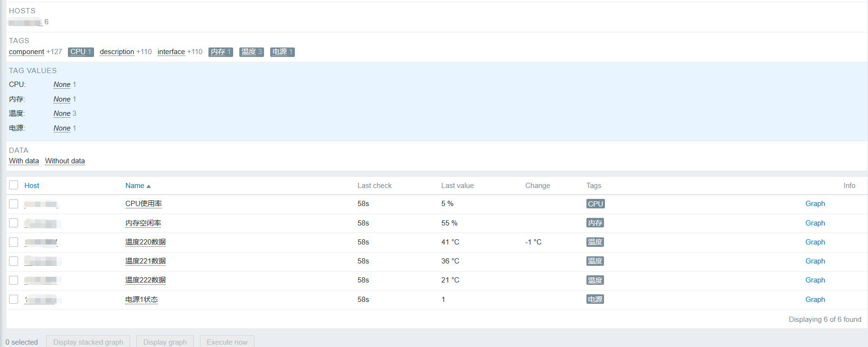Open the 内存空闲率 item name

143,223
